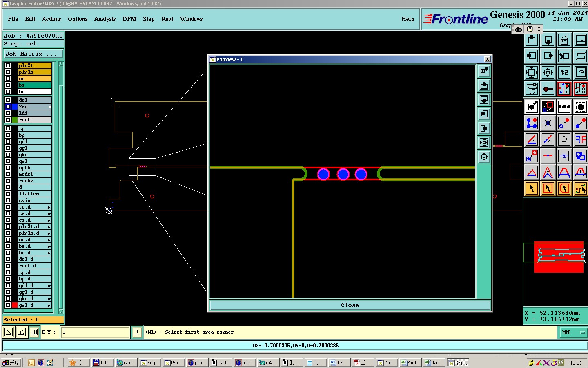
Task: Click the layer list vertical scrollbar
Action: tap(61, 187)
